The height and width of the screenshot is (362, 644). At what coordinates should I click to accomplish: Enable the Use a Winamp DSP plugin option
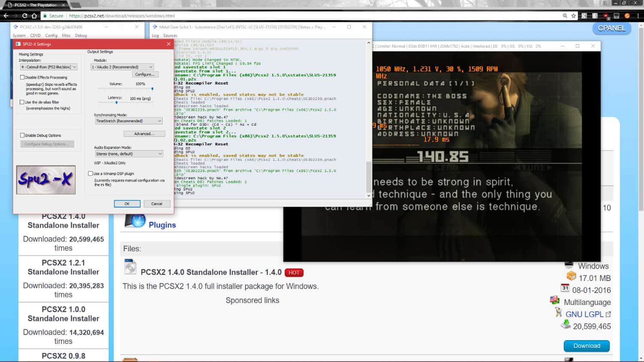tap(89, 173)
